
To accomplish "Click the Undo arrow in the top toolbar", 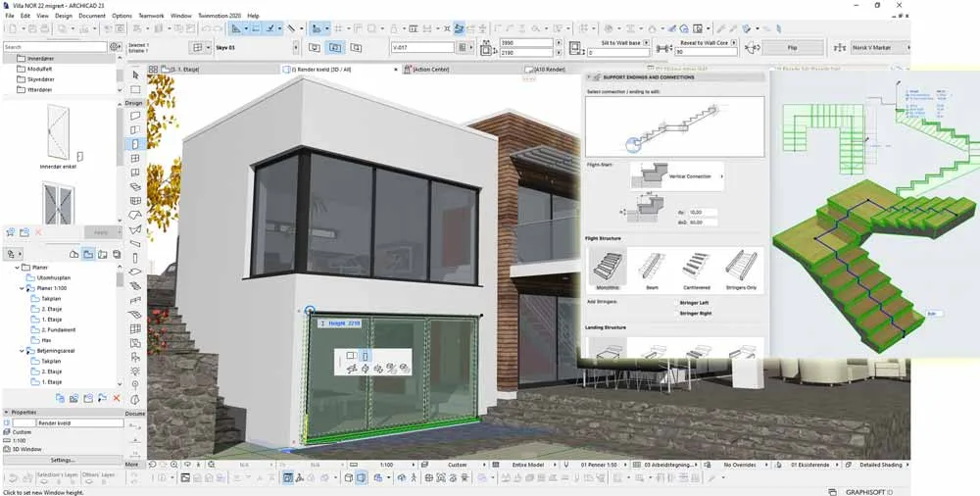I will coord(206,28).
